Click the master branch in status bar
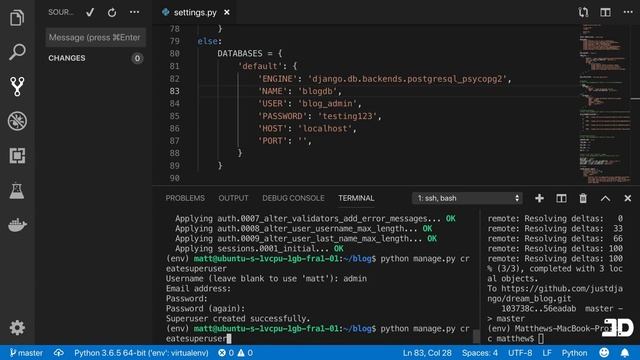The height and width of the screenshot is (360, 640). point(27,353)
